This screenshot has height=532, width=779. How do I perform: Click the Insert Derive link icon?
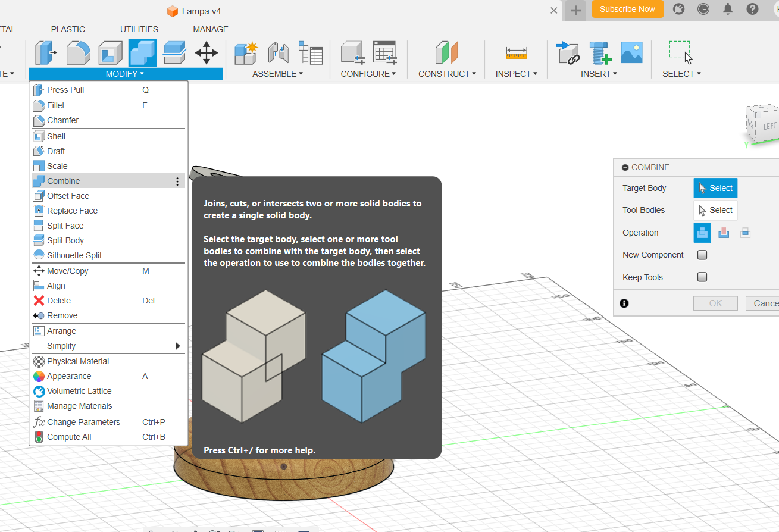[568, 53]
